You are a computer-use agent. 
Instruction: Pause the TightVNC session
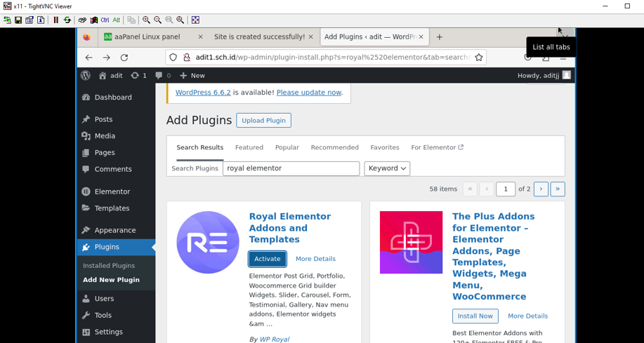point(56,20)
